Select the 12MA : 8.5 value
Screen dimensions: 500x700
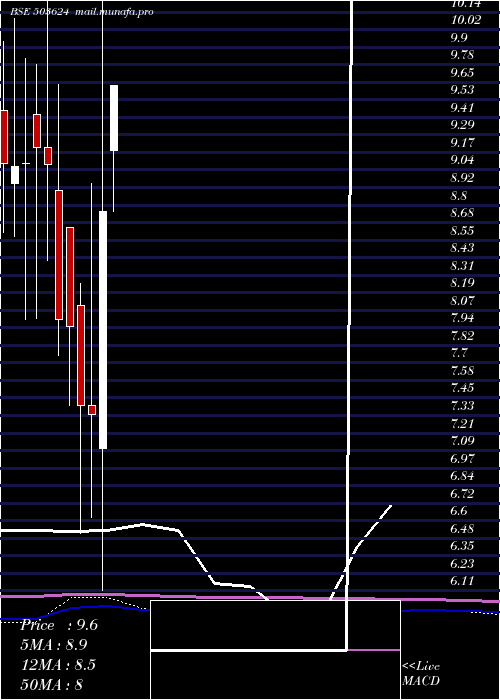coord(59,665)
